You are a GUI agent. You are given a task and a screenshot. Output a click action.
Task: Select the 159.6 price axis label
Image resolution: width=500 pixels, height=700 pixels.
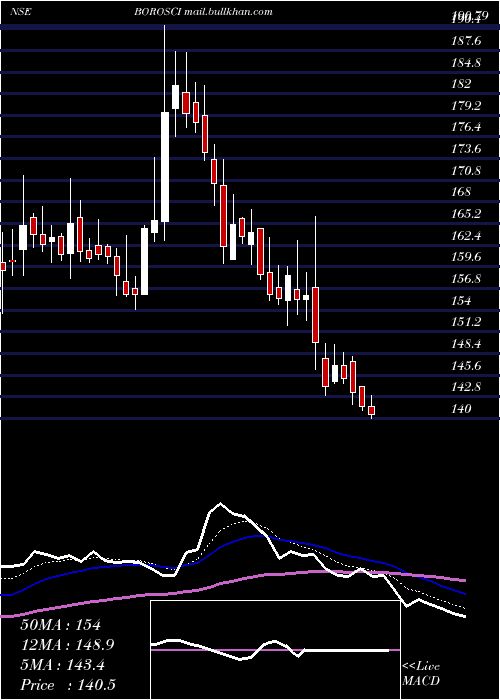pyautogui.click(x=466, y=257)
